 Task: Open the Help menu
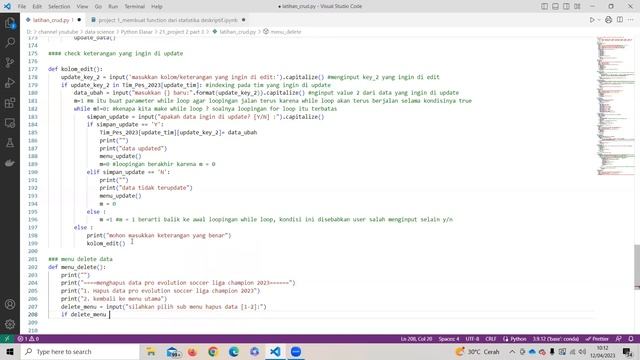point(157,6)
